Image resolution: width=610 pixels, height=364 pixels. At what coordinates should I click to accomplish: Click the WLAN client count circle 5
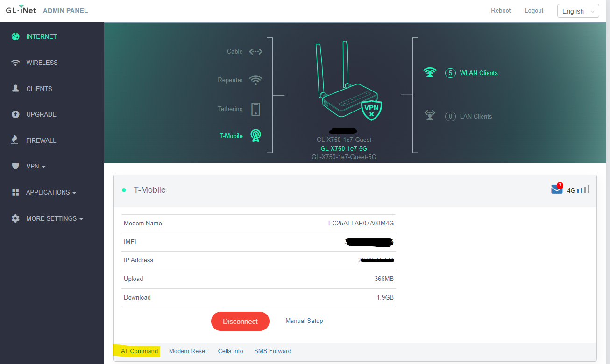(x=450, y=73)
